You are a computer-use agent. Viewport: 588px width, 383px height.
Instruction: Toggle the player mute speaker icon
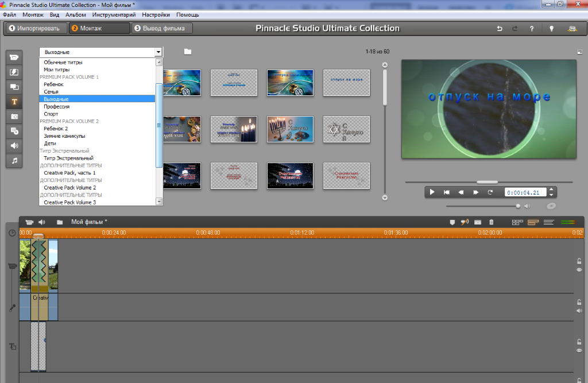click(527, 206)
